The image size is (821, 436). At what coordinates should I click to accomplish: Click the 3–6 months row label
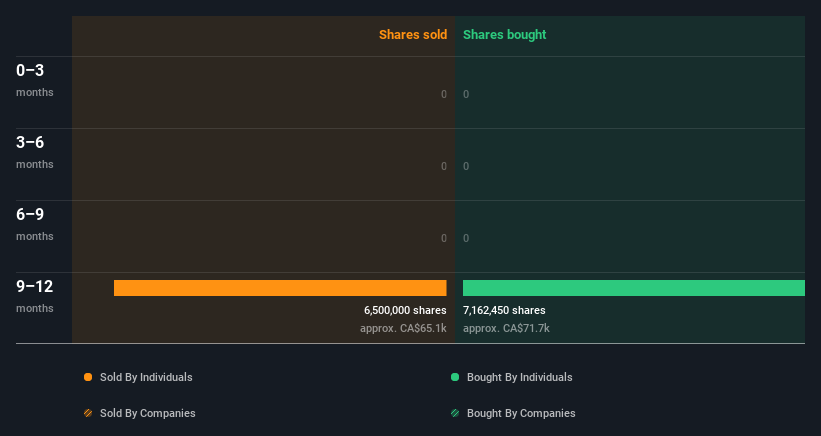[x=35, y=152]
